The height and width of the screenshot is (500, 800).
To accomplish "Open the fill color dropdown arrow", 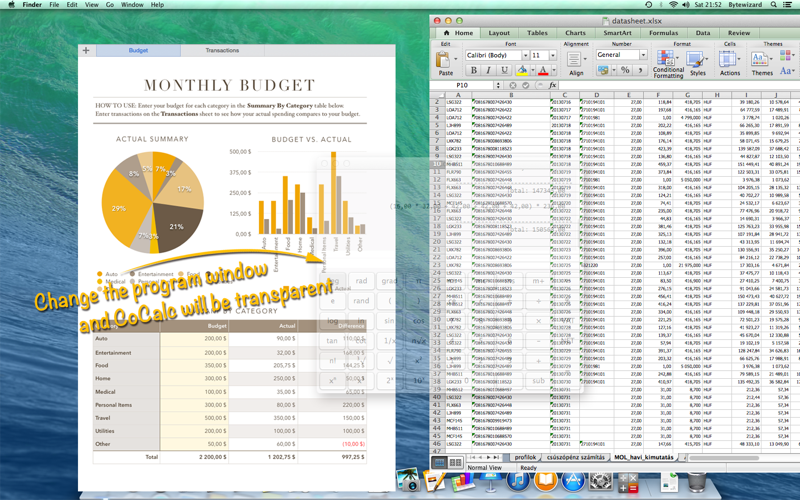I will click(x=533, y=70).
